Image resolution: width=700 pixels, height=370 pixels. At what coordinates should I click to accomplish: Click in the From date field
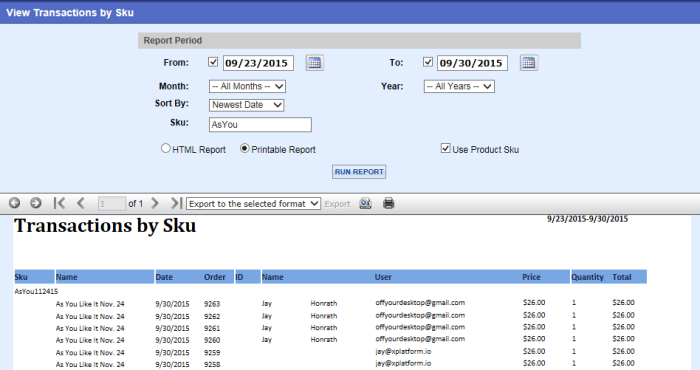[258, 63]
